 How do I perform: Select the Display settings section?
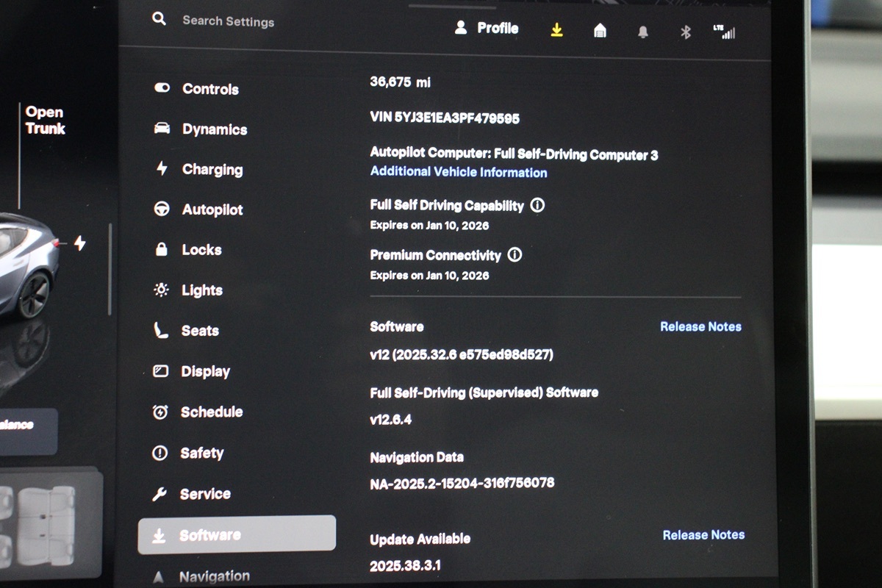(161, 371)
